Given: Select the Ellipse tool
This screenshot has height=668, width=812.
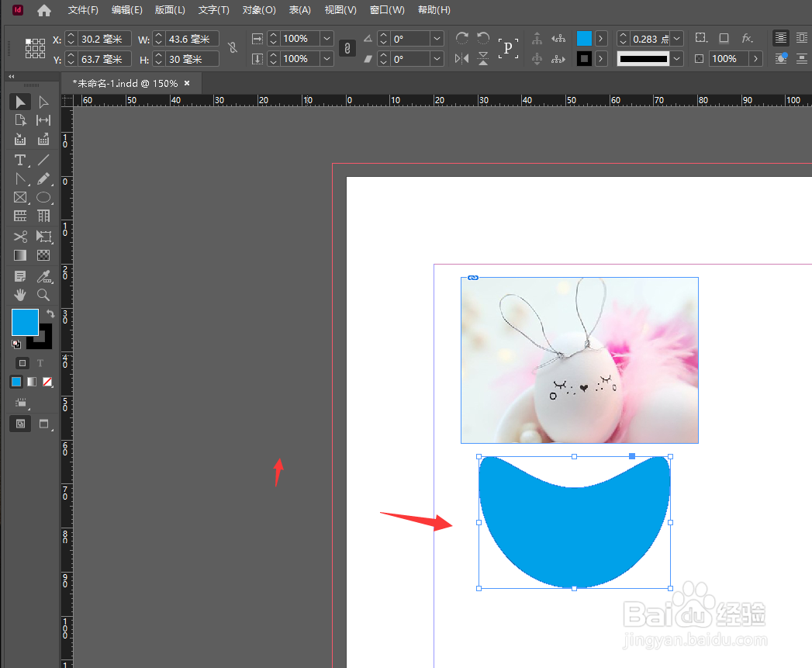Looking at the screenshot, I should [x=43, y=198].
